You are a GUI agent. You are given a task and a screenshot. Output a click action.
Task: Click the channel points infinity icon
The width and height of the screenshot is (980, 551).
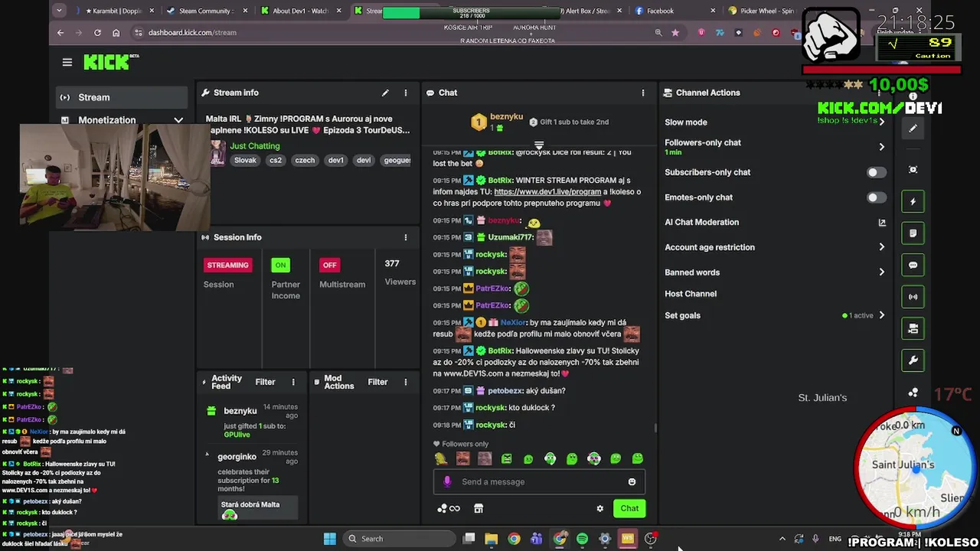click(x=449, y=508)
